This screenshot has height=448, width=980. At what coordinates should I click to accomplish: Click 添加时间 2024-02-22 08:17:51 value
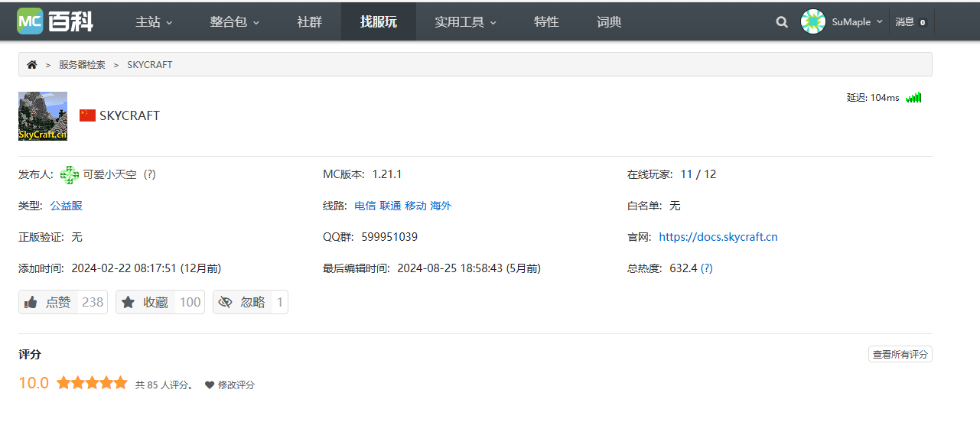coord(146,268)
